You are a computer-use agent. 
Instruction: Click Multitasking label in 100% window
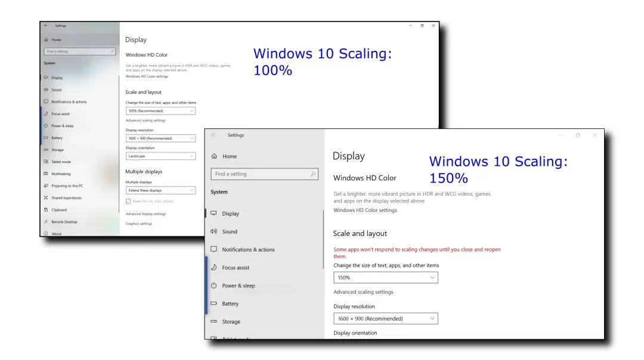click(61, 174)
